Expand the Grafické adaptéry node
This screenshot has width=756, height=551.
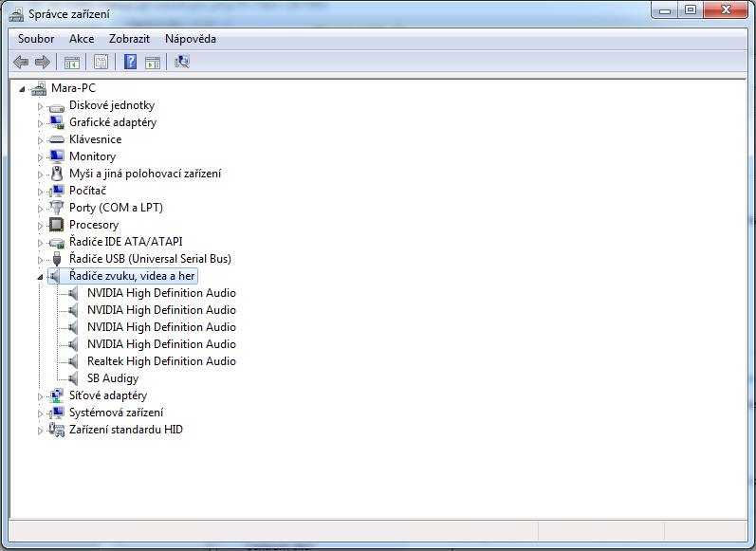40,123
